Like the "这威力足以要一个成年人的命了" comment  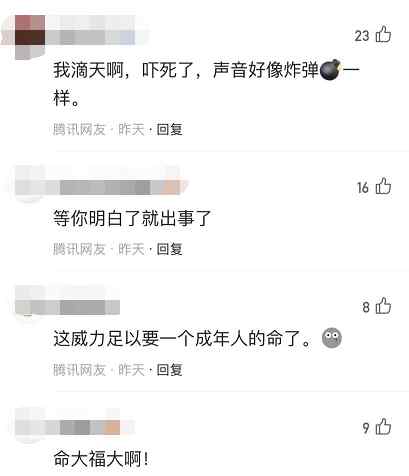tap(383, 306)
